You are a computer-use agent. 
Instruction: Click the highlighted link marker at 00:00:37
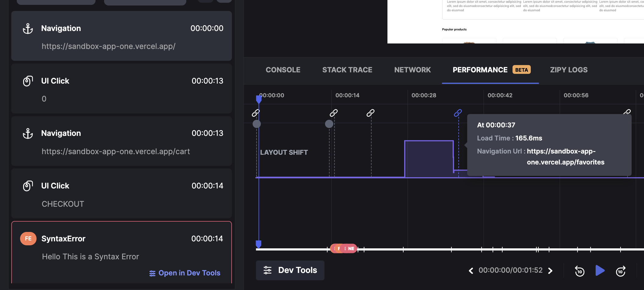click(x=458, y=113)
